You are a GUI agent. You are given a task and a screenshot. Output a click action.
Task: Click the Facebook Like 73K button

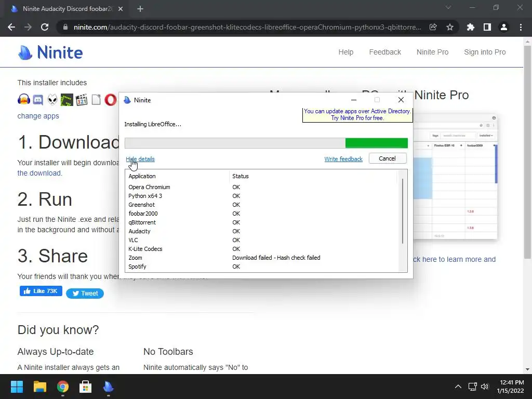41,291
